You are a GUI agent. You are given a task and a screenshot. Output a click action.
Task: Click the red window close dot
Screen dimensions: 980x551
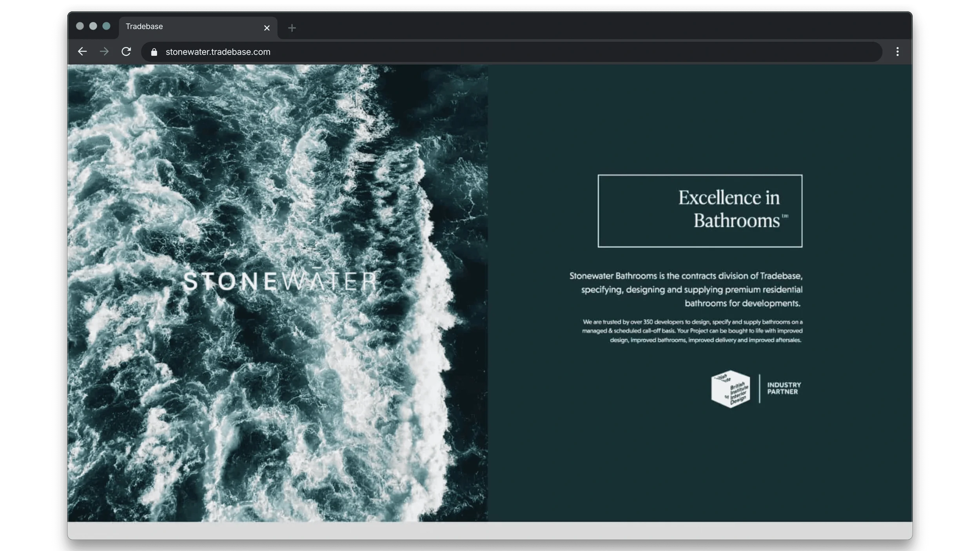80,26
